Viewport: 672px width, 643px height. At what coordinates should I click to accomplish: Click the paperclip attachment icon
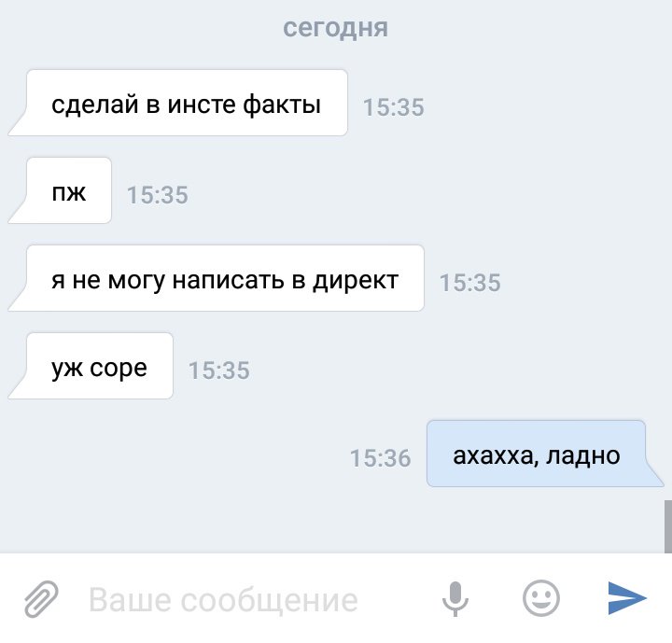[x=41, y=599]
